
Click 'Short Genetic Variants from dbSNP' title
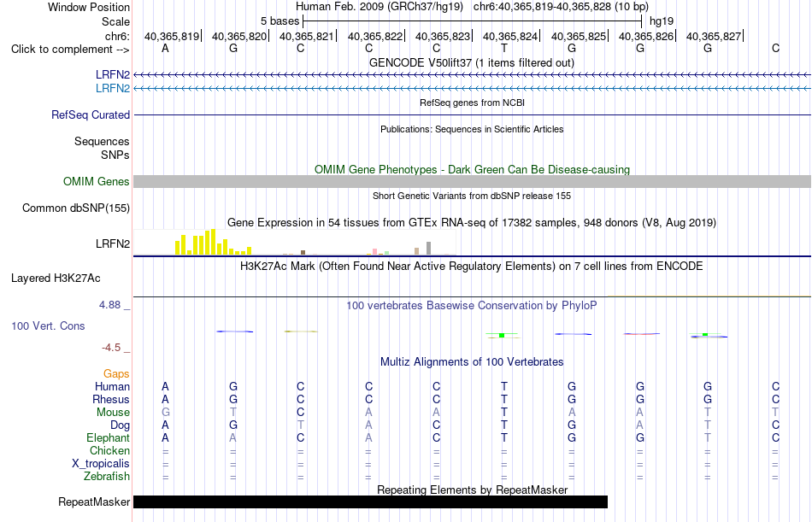[472, 196]
